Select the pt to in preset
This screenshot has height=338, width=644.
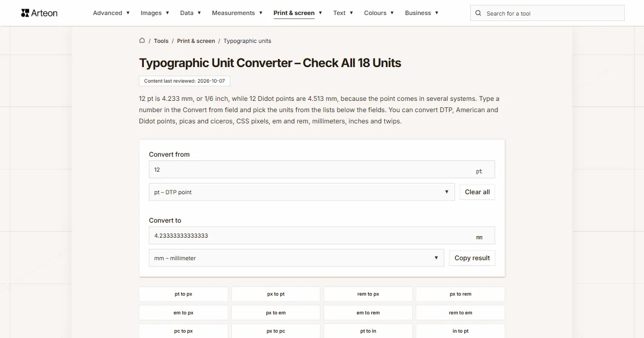[368, 331]
